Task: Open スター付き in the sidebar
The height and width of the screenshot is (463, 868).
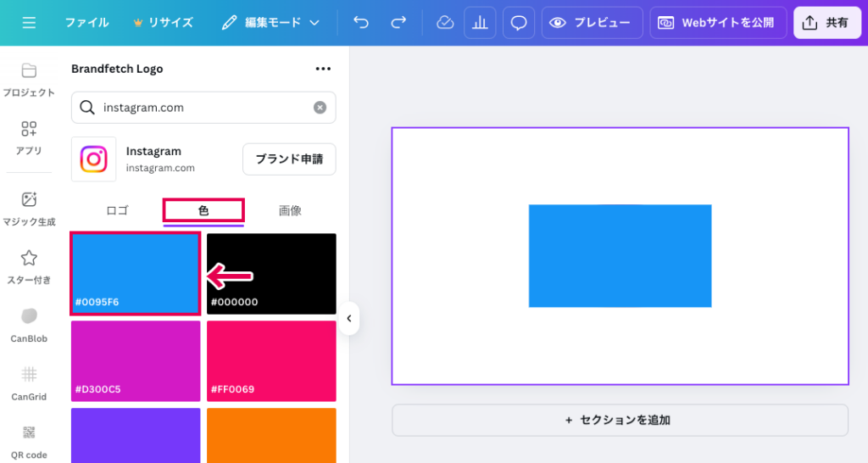Action: [29, 267]
